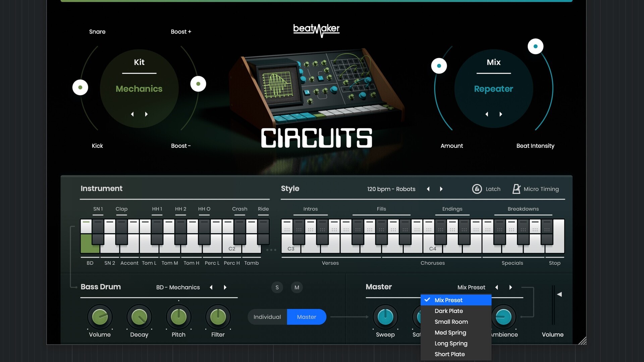The width and height of the screenshot is (644, 362).
Task: Next Bass Drum sound arrow
Action: [225, 288]
